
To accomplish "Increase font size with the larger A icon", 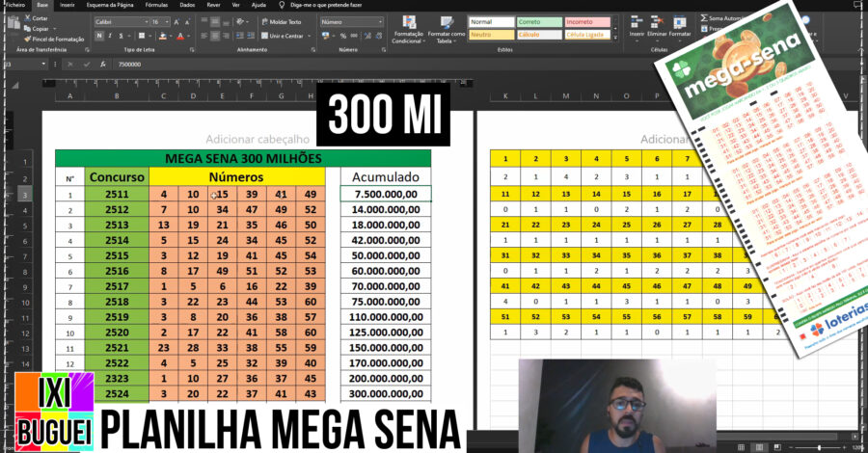I will pos(176,22).
